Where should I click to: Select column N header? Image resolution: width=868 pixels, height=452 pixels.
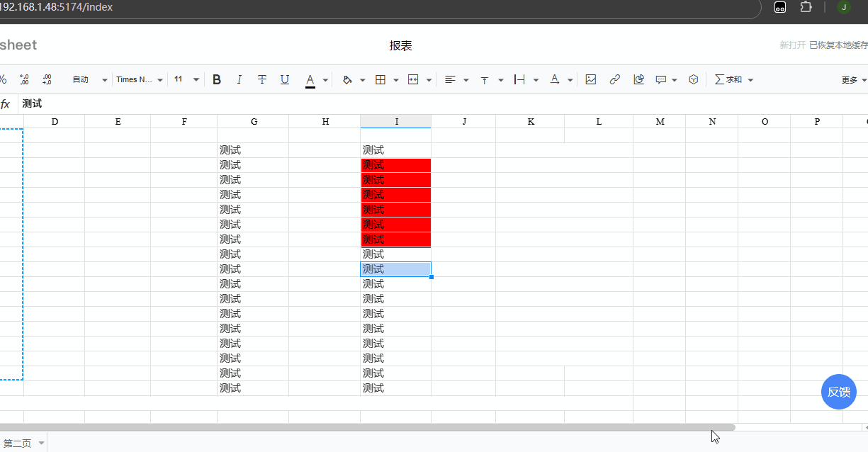tap(712, 122)
